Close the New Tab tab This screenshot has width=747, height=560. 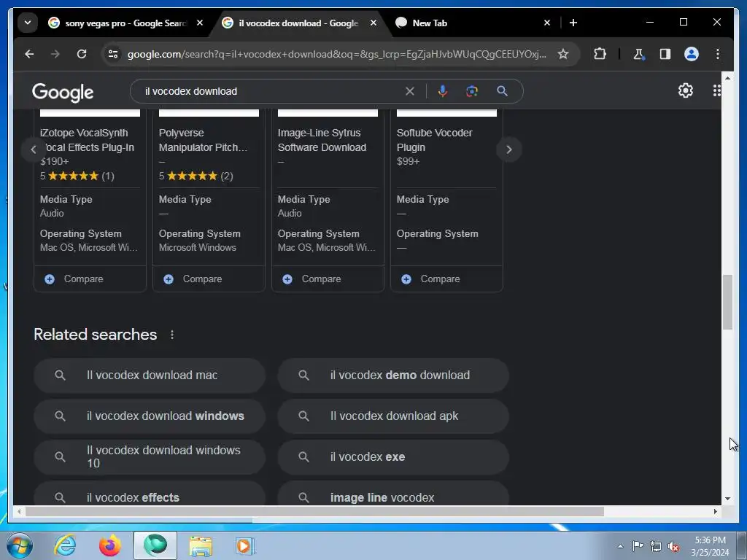click(547, 23)
